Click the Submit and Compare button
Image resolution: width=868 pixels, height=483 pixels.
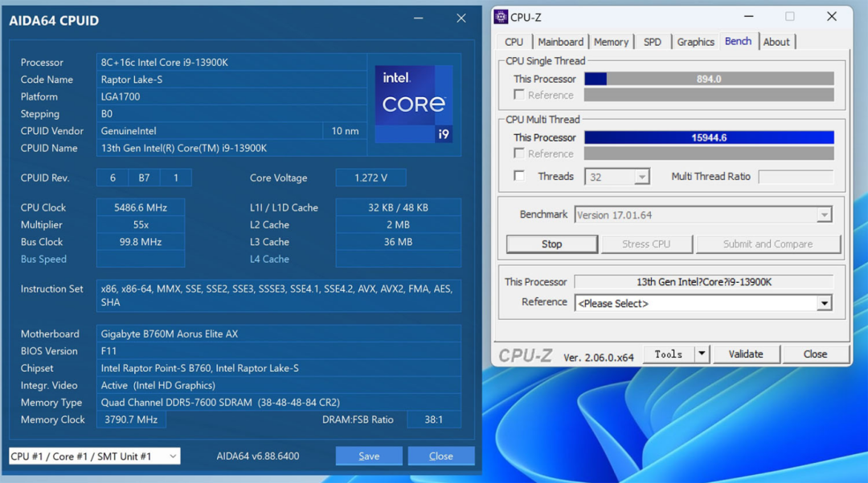[768, 244]
